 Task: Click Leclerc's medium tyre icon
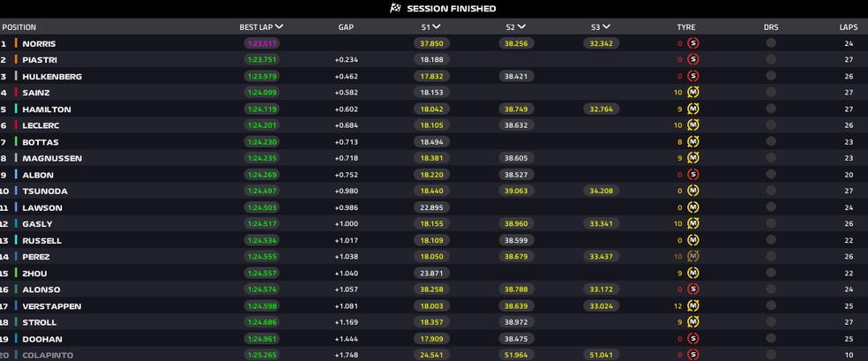[693, 125]
